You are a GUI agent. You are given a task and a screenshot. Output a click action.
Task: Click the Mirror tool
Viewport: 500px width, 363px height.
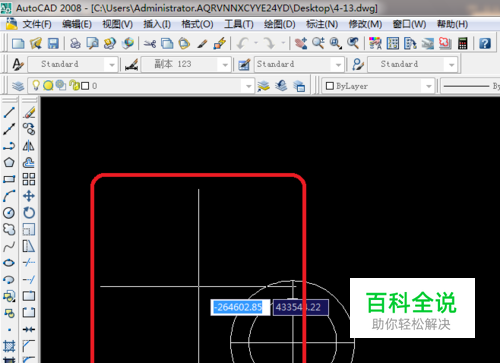[x=29, y=146]
